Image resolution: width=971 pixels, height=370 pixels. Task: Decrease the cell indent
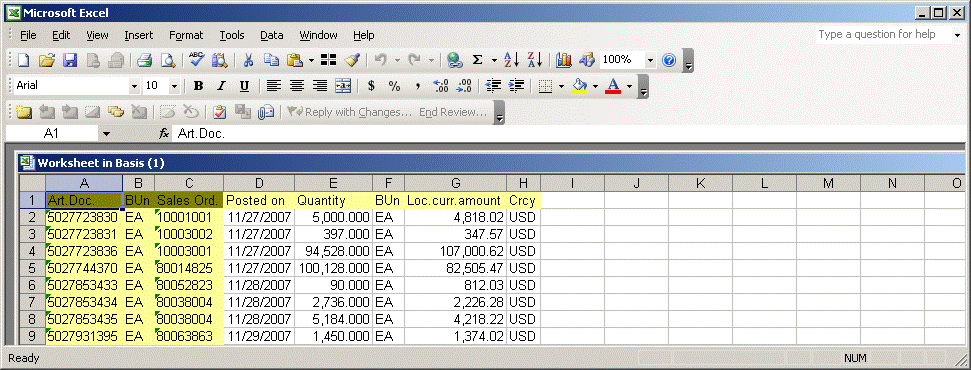click(x=493, y=86)
